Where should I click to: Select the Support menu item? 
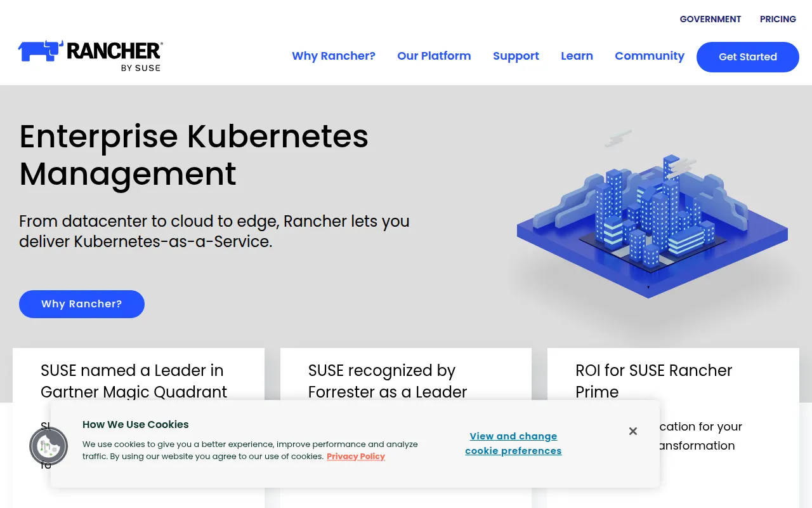[x=516, y=56]
